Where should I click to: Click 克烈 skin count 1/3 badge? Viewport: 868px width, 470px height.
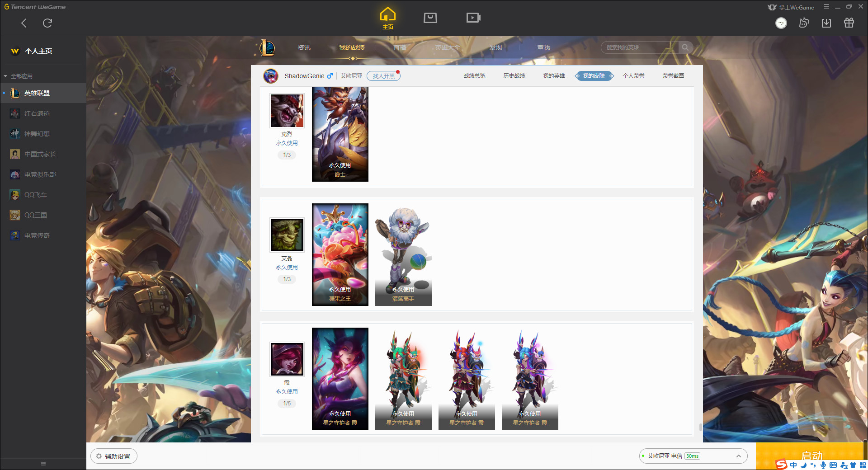click(x=287, y=155)
